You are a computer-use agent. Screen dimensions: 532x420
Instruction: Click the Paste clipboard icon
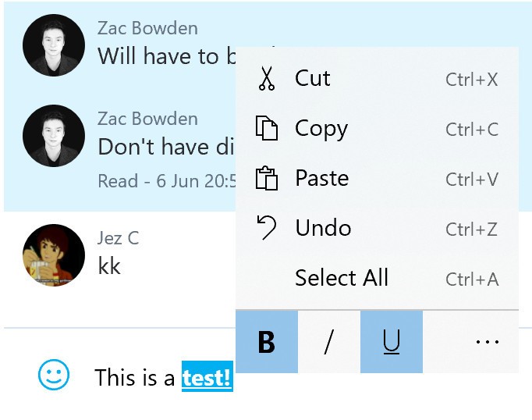point(266,178)
